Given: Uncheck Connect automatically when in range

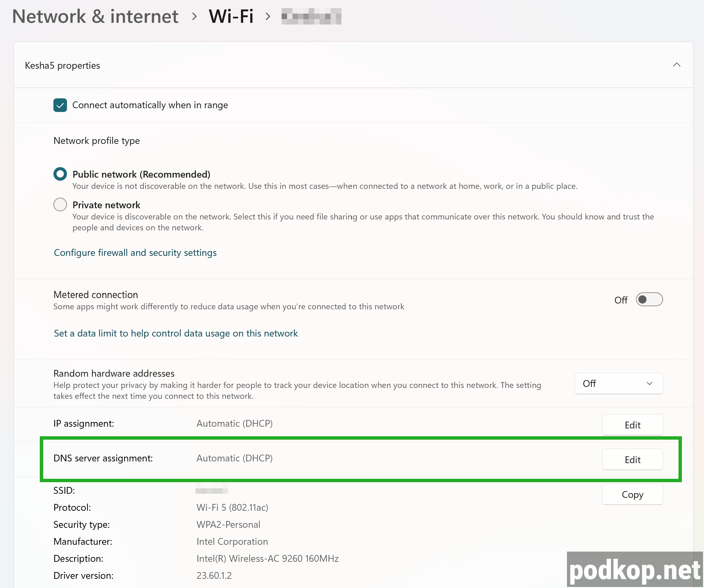Looking at the screenshot, I should click(60, 105).
